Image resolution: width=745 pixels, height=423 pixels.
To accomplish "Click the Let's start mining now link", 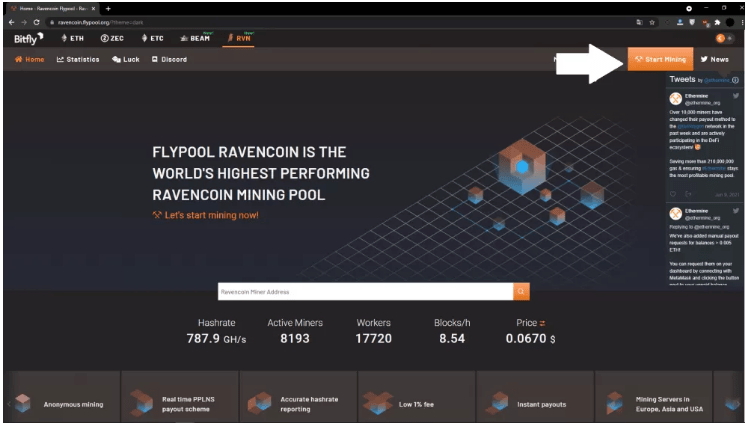I will 205,215.
